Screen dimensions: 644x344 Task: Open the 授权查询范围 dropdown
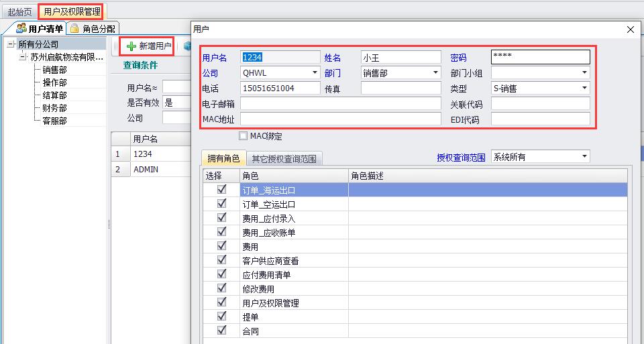584,156
